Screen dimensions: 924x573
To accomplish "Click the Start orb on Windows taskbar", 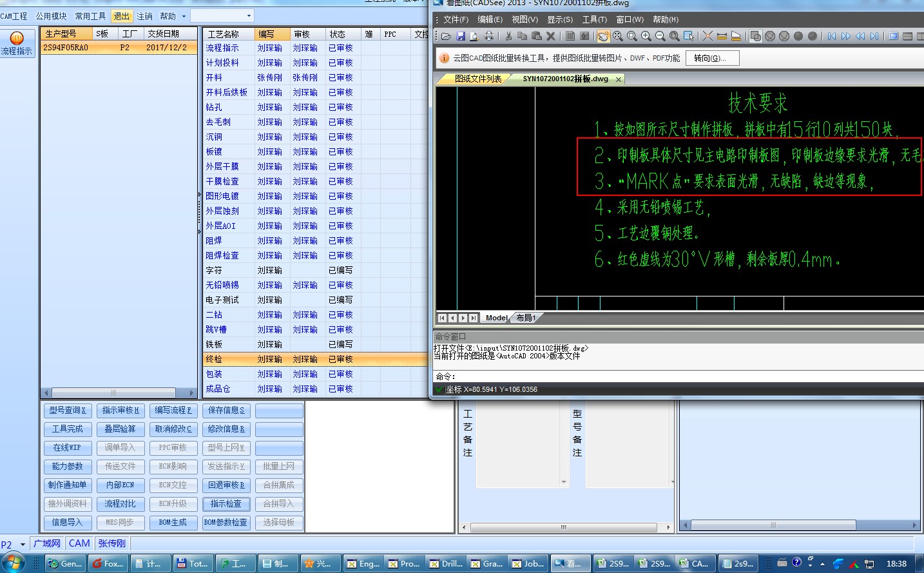I will click(x=13, y=563).
